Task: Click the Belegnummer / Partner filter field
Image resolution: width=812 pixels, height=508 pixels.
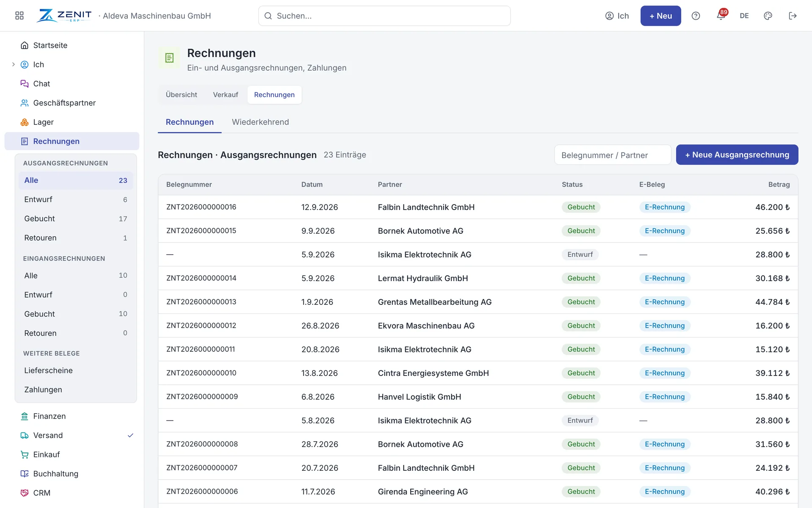Action: [613, 155]
